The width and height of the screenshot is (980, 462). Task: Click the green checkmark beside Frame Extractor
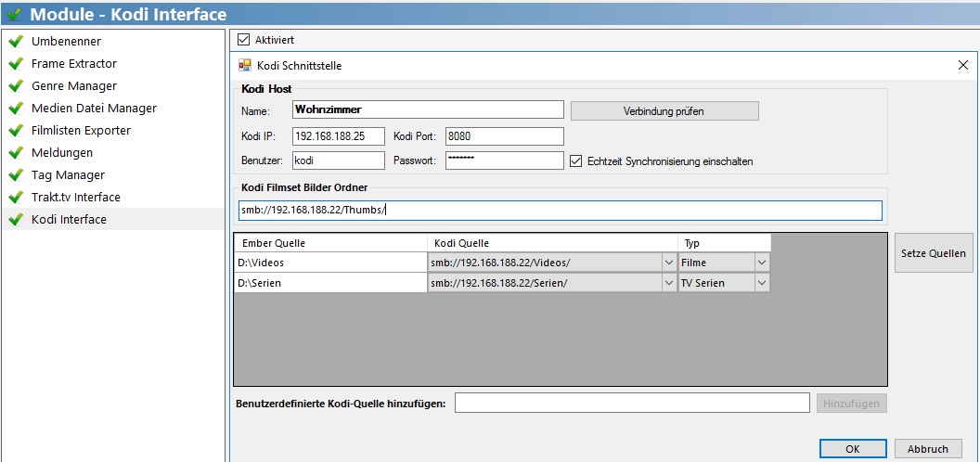[15, 64]
